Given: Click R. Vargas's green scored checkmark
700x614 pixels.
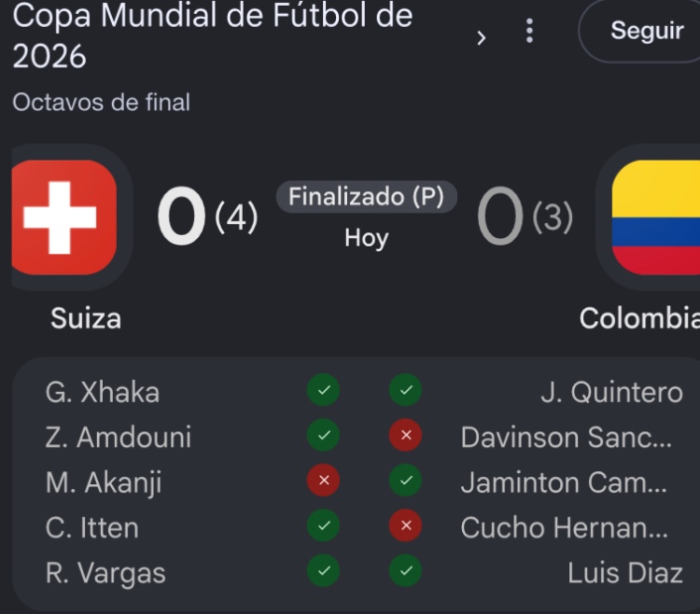Looking at the screenshot, I should [323, 571].
